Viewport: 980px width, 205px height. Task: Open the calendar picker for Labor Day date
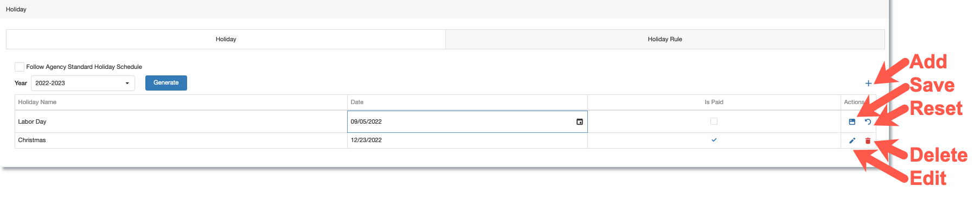[x=579, y=121]
